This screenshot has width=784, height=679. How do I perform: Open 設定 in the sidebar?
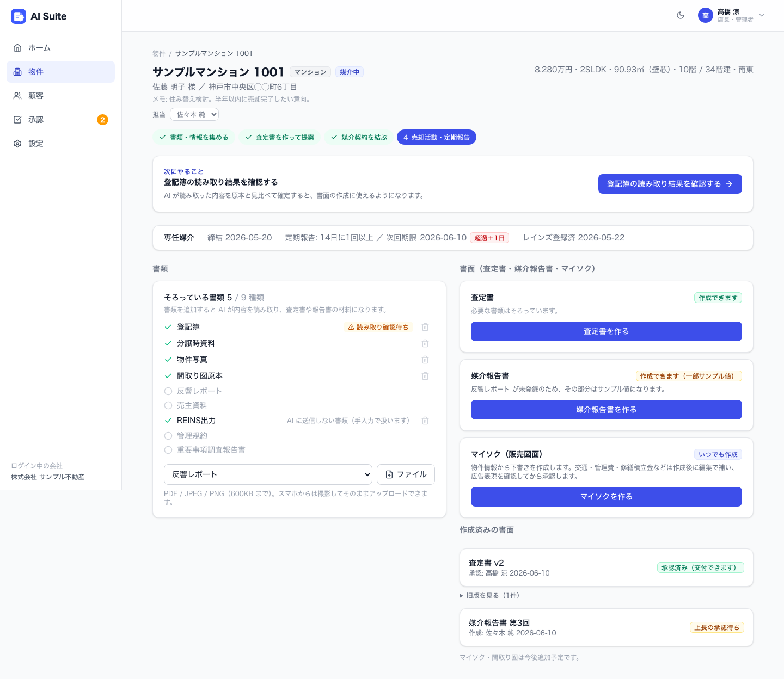[x=60, y=144]
